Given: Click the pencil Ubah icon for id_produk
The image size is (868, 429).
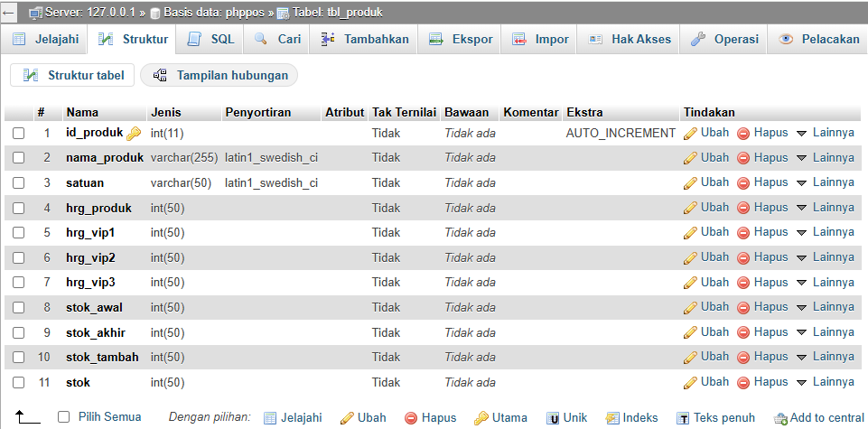Looking at the screenshot, I should [690, 133].
